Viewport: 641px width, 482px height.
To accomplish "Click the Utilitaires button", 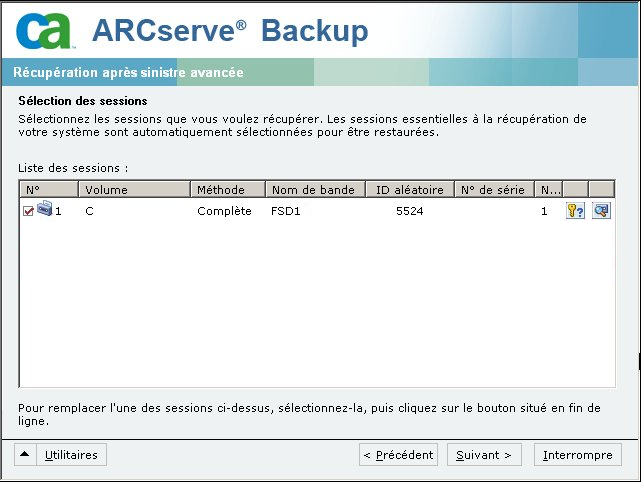I will pos(72,455).
